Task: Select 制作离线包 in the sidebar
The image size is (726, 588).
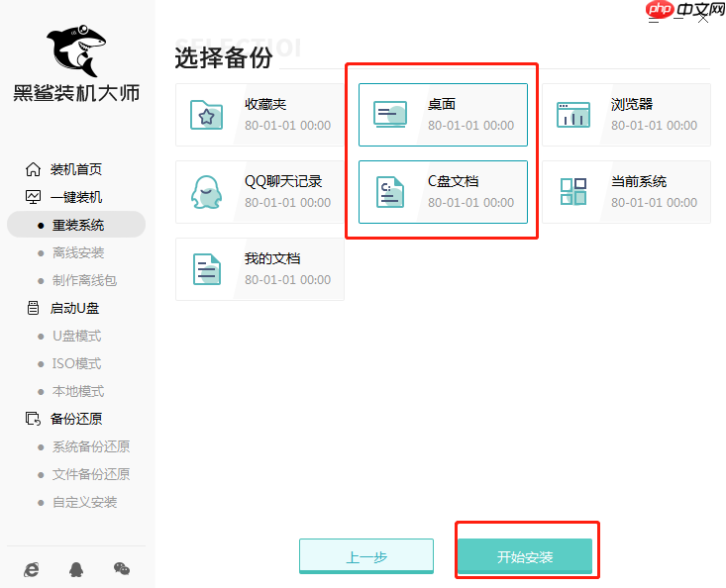Action: pos(85,280)
